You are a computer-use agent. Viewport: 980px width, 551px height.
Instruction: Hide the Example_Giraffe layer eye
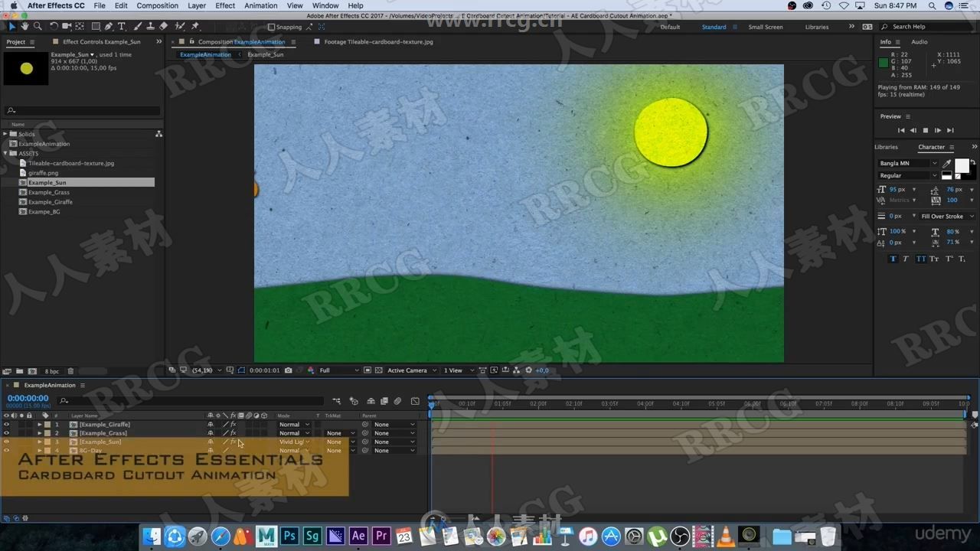[x=7, y=424]
